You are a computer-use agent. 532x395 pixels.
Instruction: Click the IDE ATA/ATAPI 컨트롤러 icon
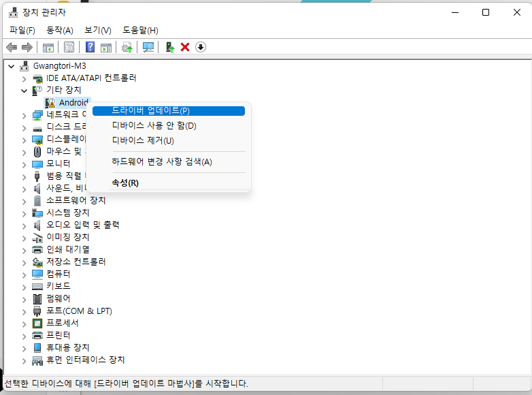pyautogui.click(x=37, y=78)
